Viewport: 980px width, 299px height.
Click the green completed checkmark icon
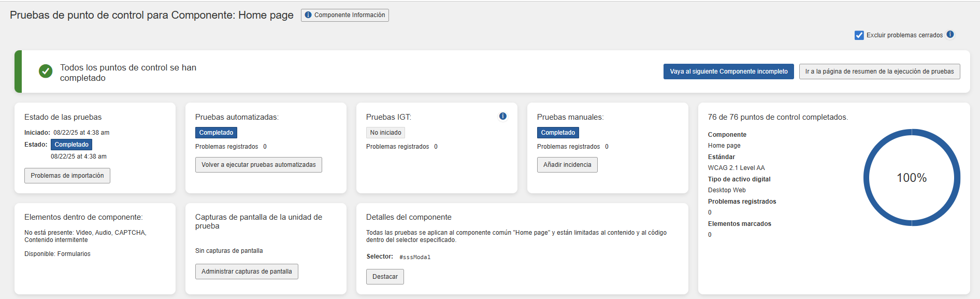click(x=46, y=72)
